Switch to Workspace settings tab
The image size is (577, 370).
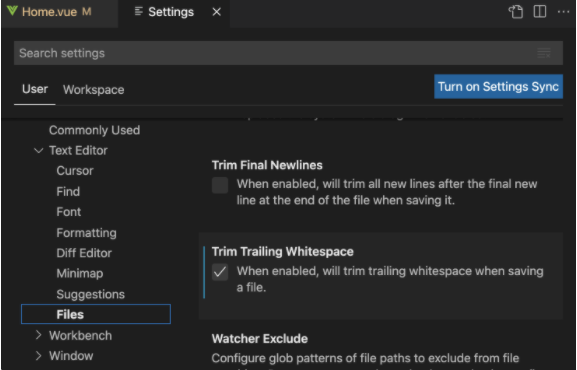pos(93,90)
